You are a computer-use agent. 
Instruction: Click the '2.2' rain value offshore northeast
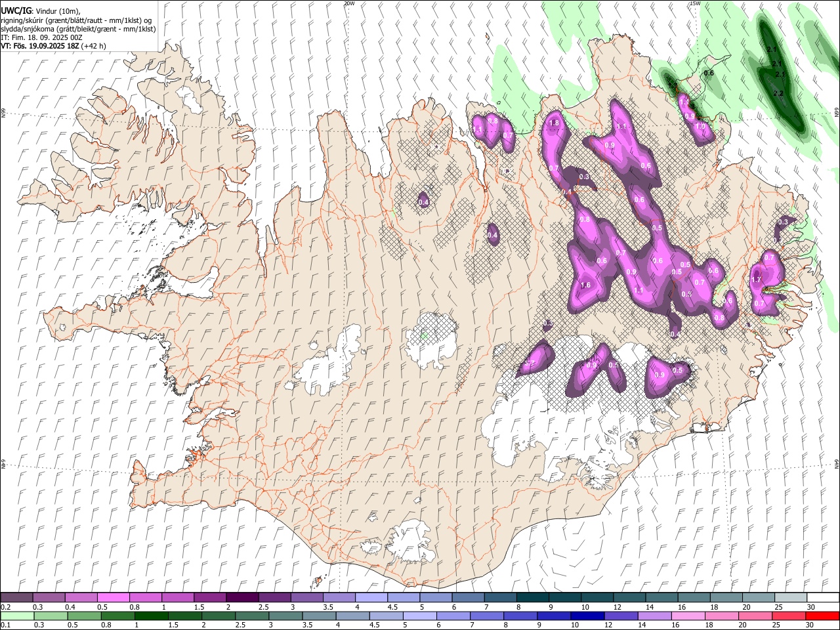point(779,94)
